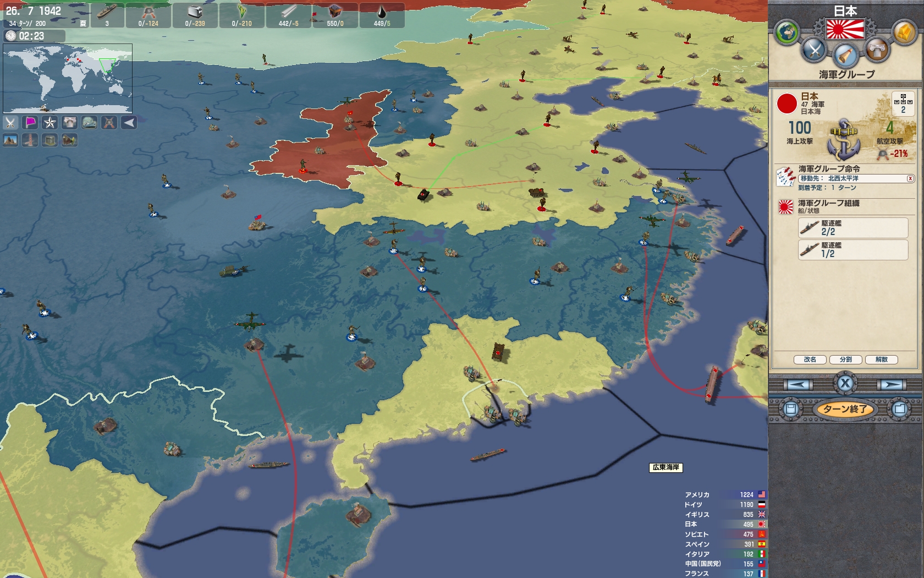Click the coal crate resource indicator
This screenshot has height=578, width=924.
(335, 15)
